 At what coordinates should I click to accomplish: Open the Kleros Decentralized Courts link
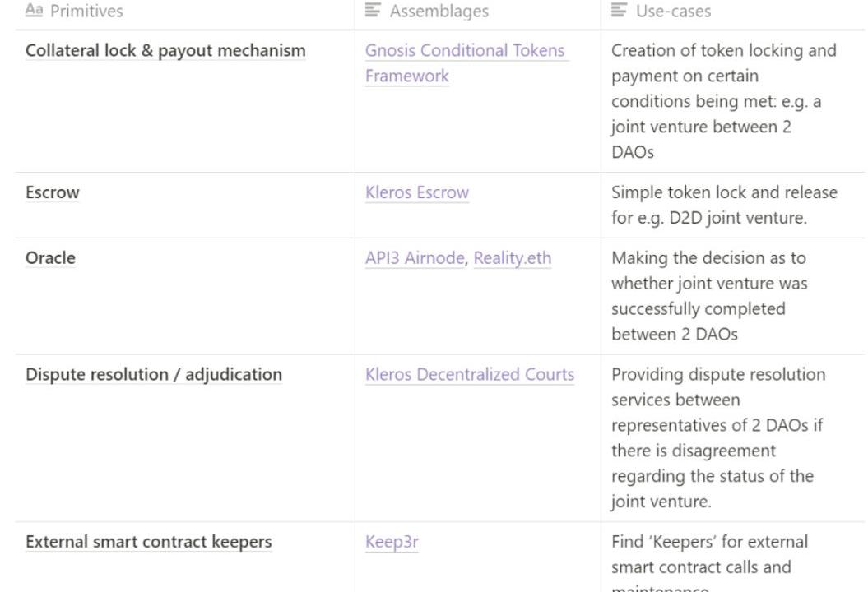(x=470, y=375)
